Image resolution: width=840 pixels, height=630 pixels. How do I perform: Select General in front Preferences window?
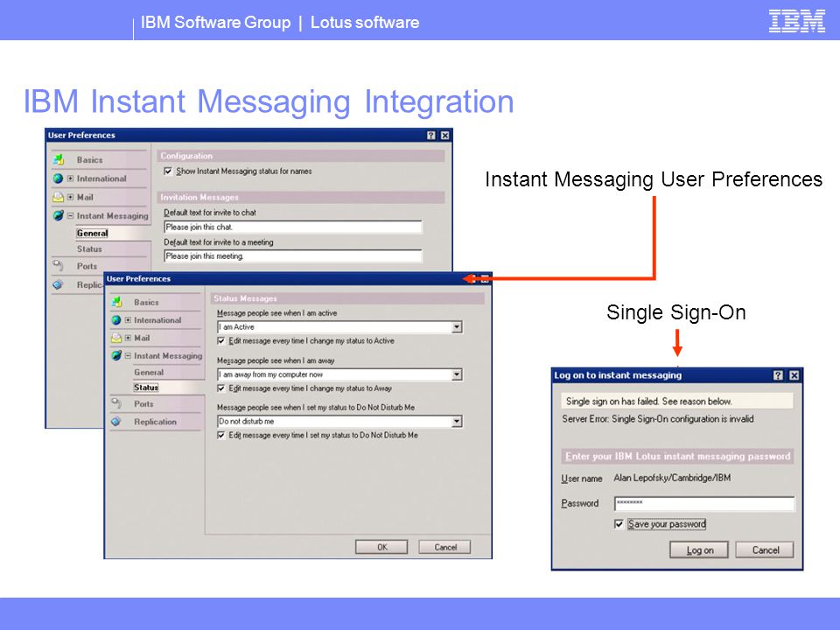149,373
